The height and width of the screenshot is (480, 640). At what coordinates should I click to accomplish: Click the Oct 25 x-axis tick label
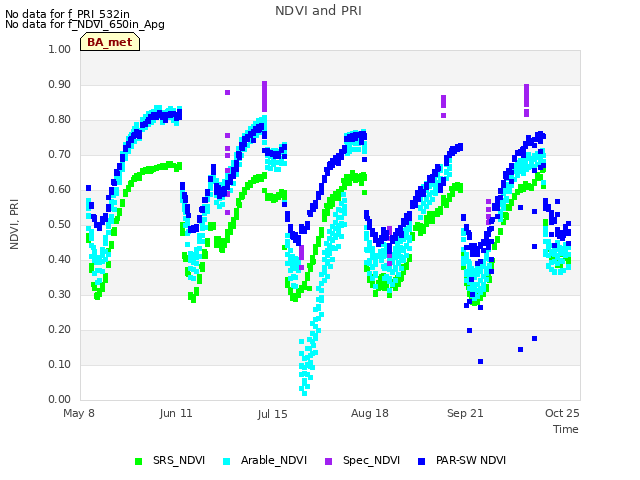562,413
